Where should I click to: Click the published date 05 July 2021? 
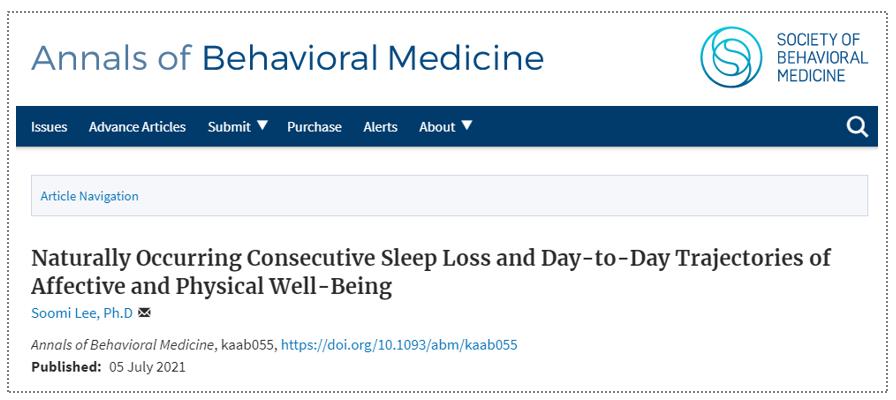click(x=148, y=367)
